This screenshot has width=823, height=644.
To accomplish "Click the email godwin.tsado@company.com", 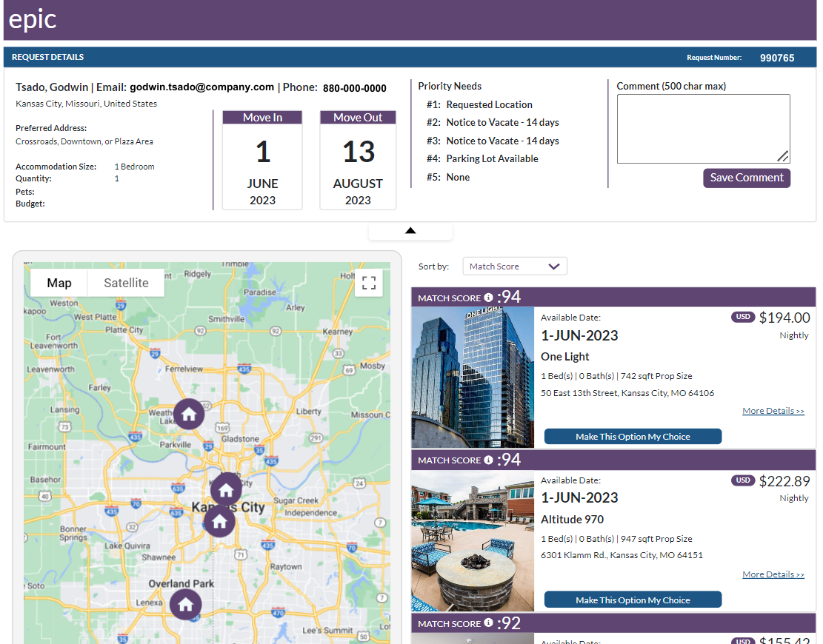I will (x=201, y=87).
